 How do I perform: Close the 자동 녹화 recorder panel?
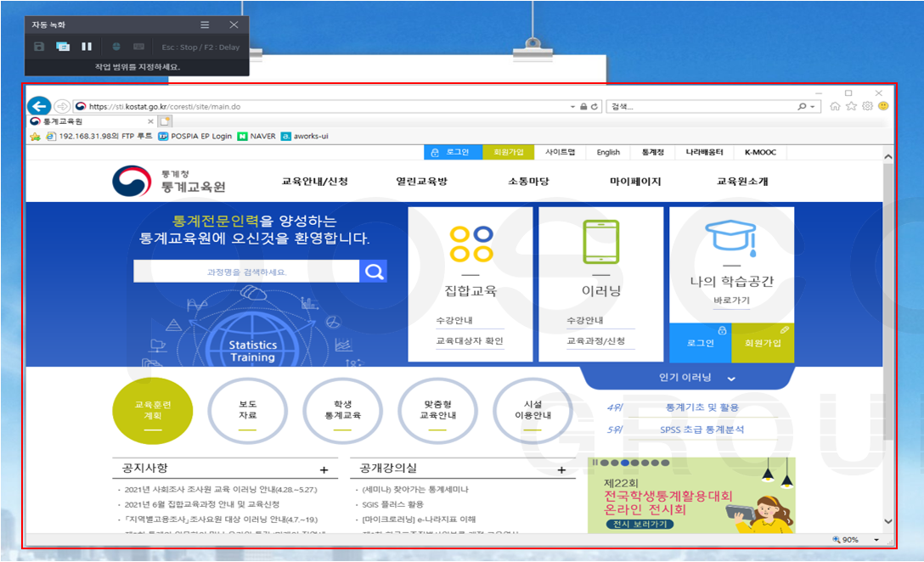pyautogui.click(x=234, y=25)
